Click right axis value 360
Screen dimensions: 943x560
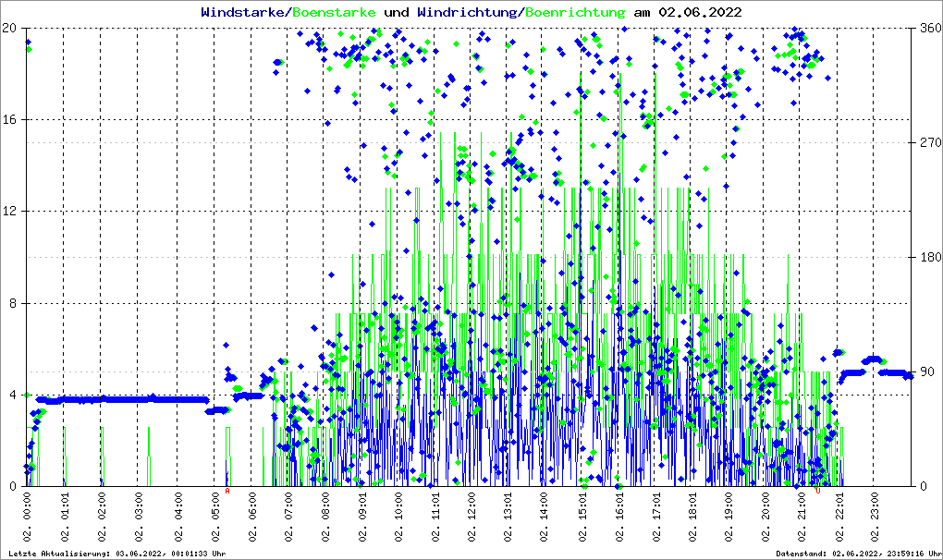(930, 29)
